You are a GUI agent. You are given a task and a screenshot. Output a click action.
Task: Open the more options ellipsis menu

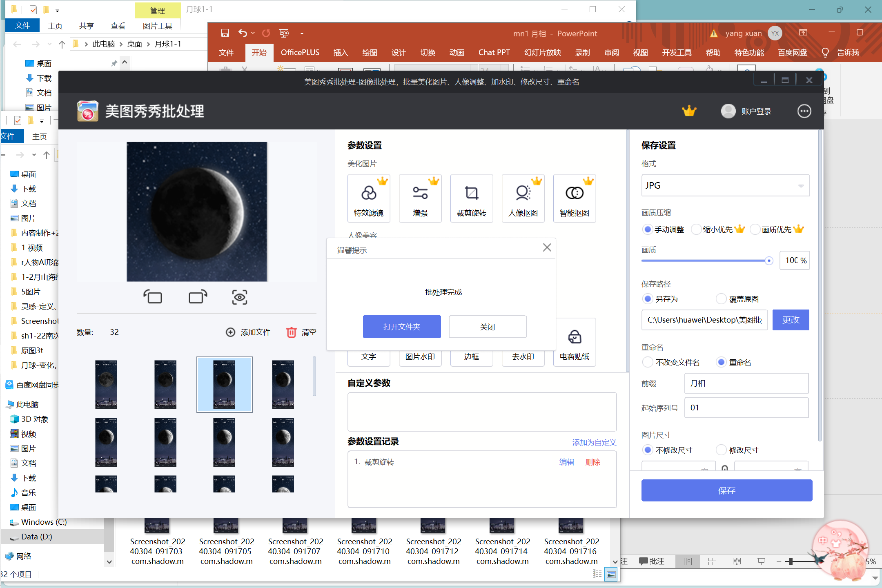tap(804, 111)
